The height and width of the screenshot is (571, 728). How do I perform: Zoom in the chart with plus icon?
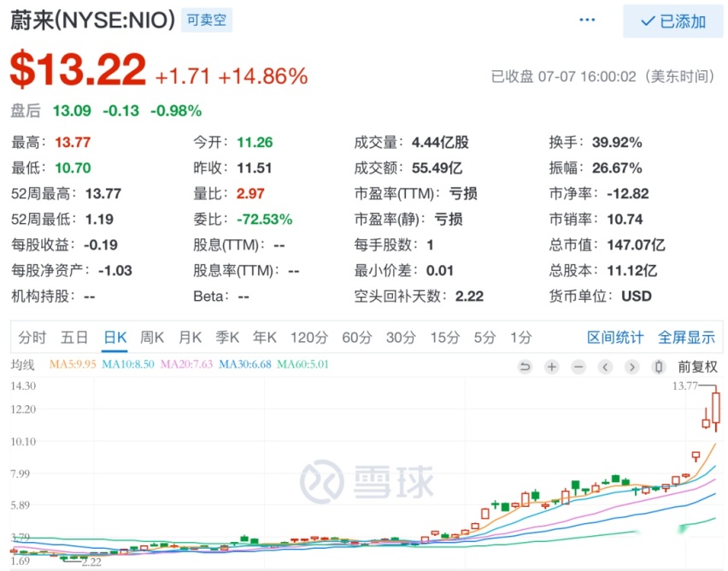[x=552, y=367]
